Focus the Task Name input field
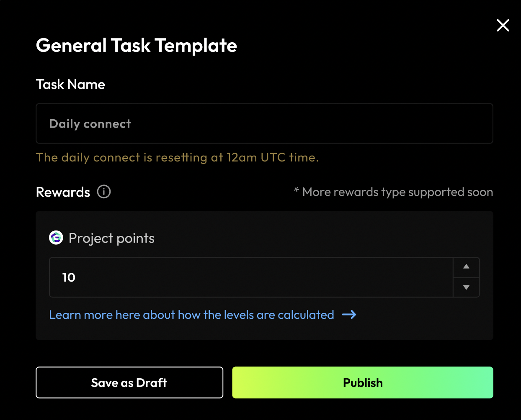521x420 pixels. click(264, 124)
